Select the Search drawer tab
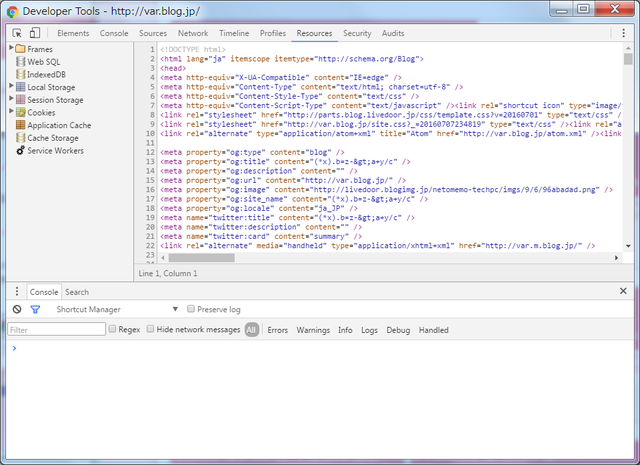640x465 pixels. [x=77, y=292]
